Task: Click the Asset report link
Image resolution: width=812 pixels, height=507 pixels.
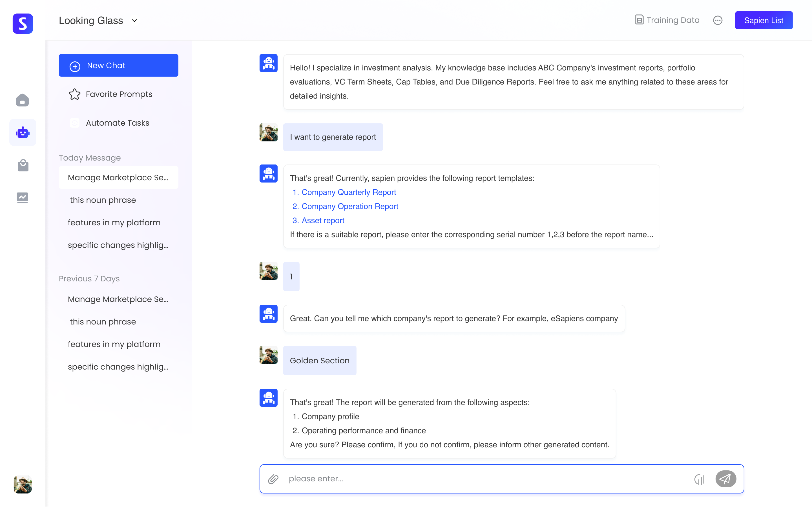Action: (x=323, y=220)
